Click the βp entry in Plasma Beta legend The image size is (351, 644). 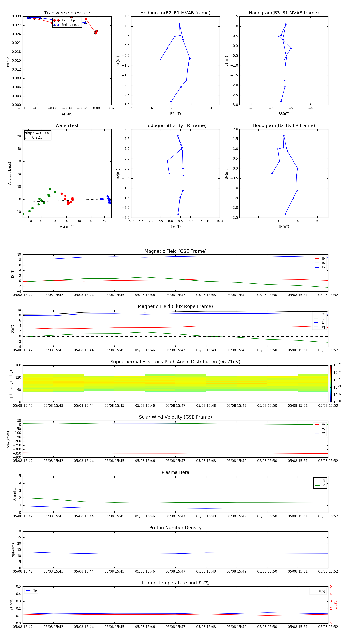pyautogui.click(x=320, y=480)
